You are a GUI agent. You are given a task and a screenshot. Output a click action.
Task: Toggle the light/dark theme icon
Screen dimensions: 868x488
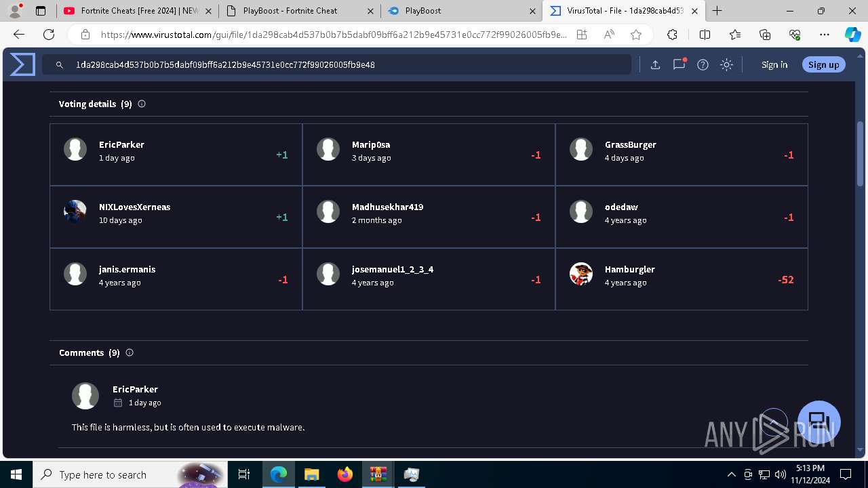tap(726, 64)
